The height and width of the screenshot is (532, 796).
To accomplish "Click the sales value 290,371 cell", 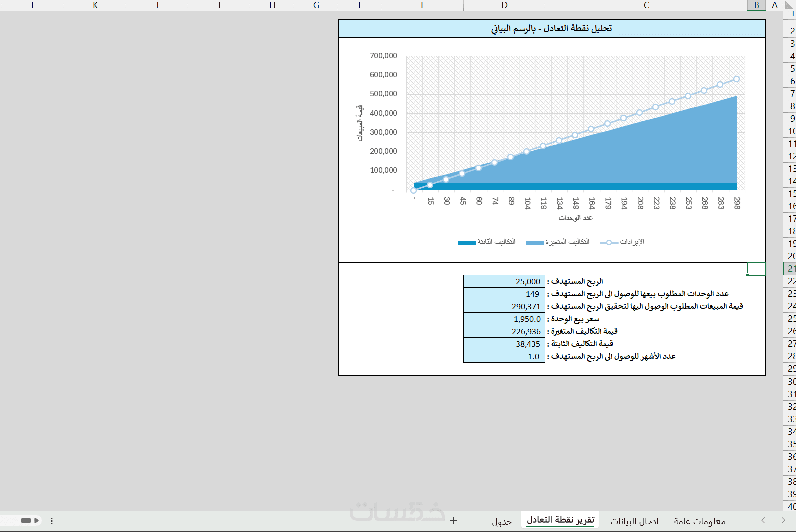I will 504,306.
